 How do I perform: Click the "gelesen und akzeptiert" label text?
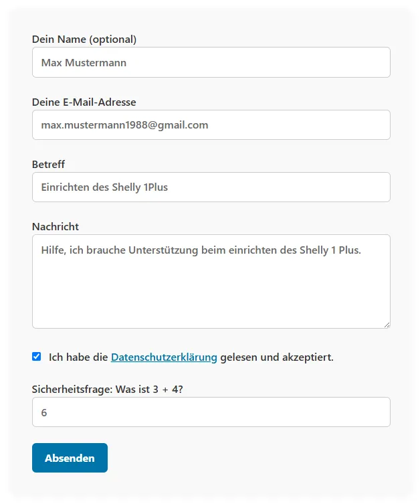click(x=276, y=357)
